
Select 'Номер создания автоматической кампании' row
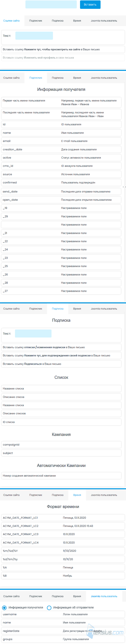point(61,476)
